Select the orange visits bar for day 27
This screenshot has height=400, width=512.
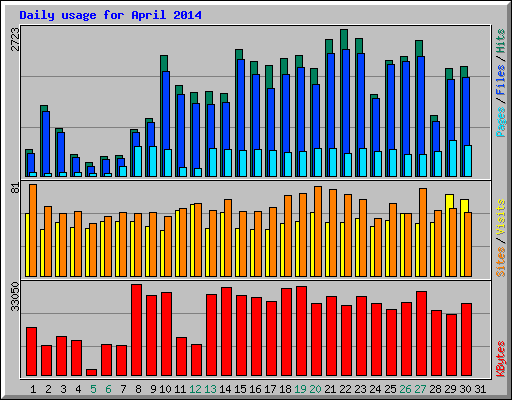tap(423, 232)
